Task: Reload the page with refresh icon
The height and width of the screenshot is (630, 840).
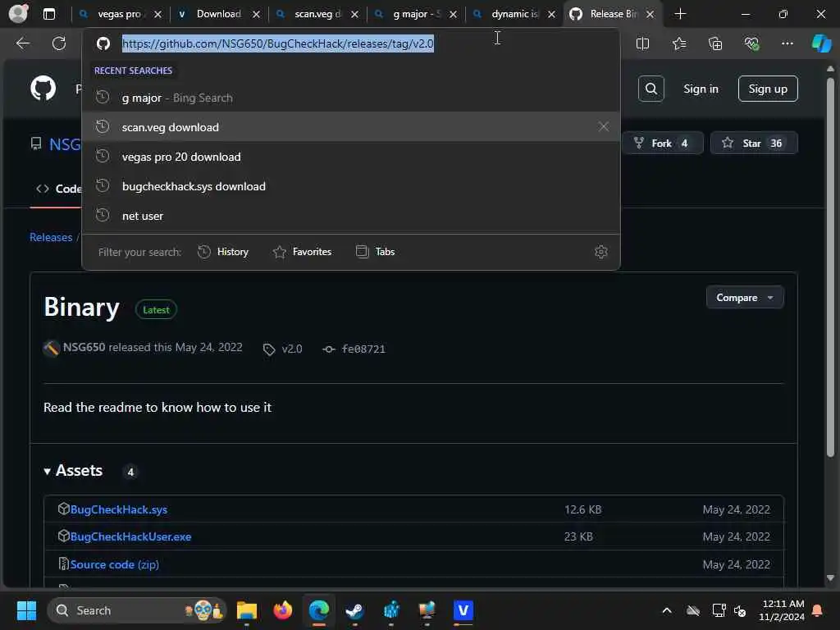Action: tap(59, 43)
